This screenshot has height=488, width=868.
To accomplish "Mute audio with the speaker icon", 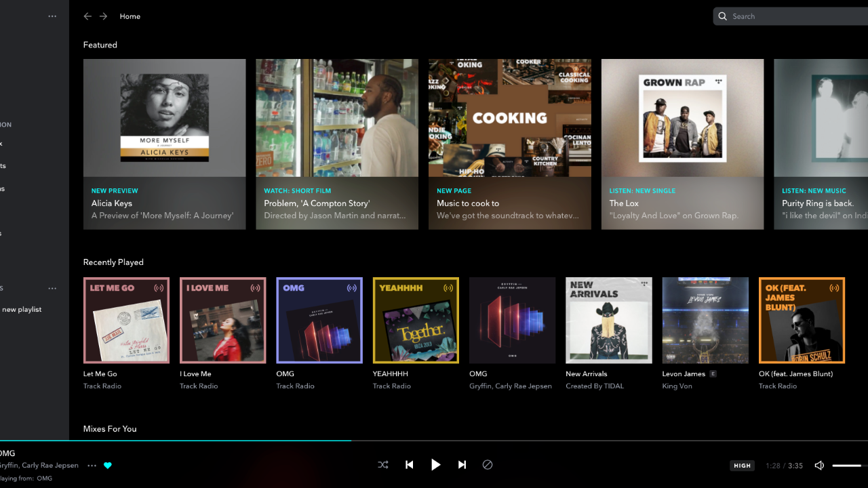I will [819, 466].
